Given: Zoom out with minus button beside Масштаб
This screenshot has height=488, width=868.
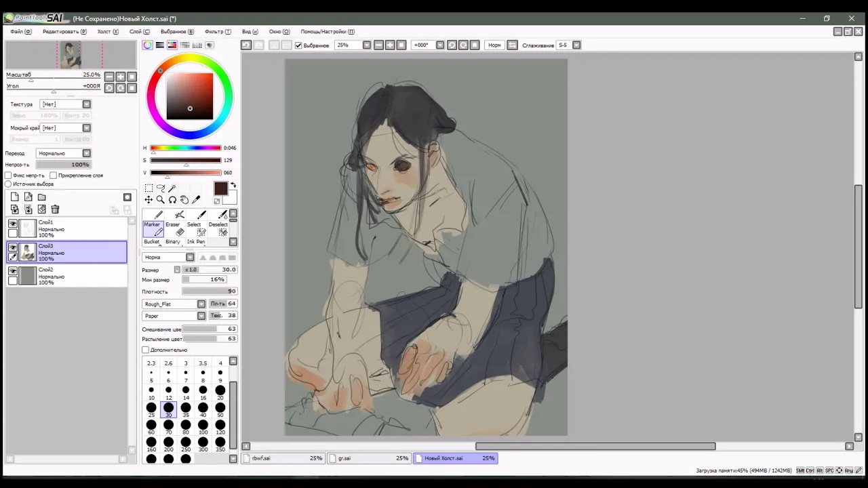Looking at the screenshot, I should [x=108, y=77].
